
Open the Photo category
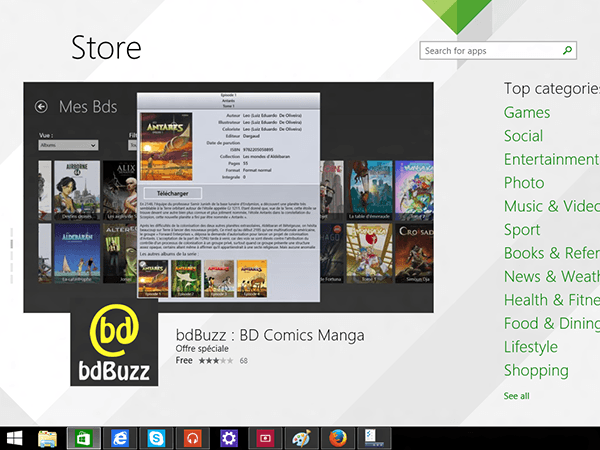[524, 183]
